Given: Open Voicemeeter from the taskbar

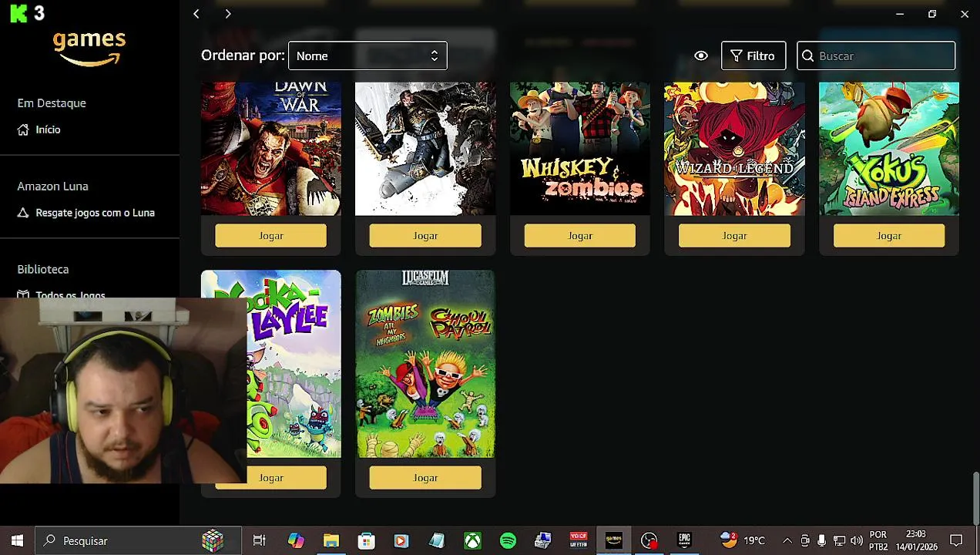Looking at the screenshot, I should pos(579,540).
